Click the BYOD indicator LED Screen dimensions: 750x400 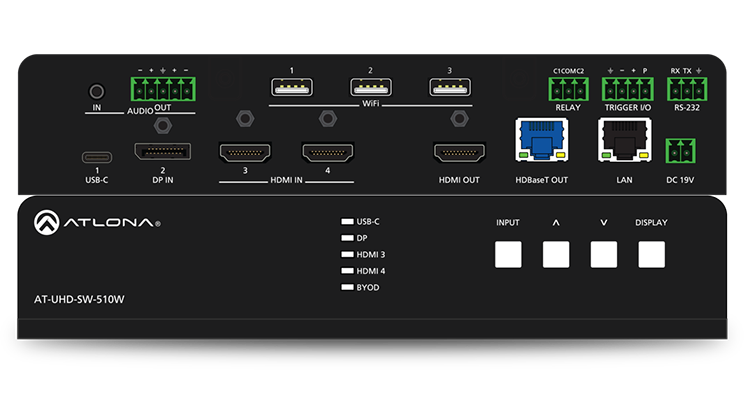[347, 288]
